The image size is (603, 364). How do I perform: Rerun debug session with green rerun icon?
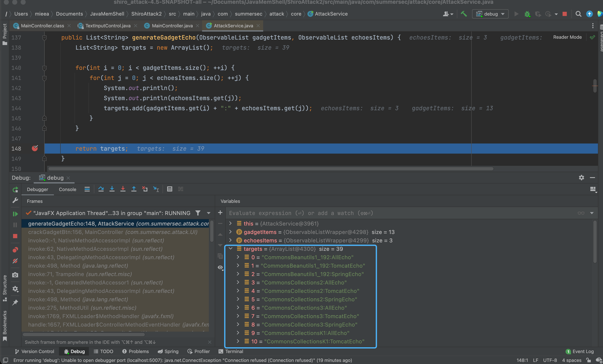tap(15, 189)
